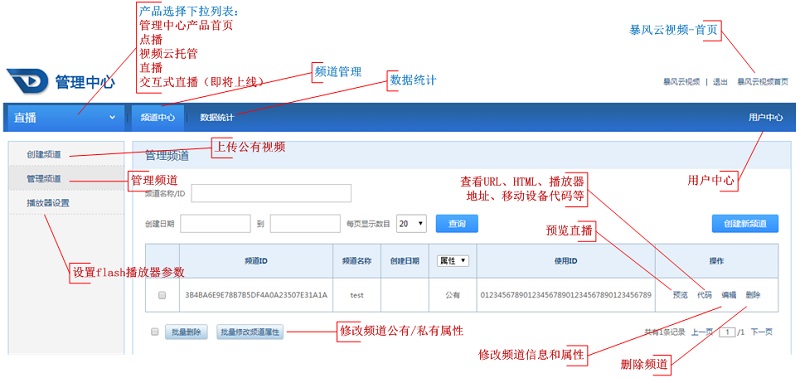Click the 使用ID column header
800x378 pixels.
coord(566,261)
